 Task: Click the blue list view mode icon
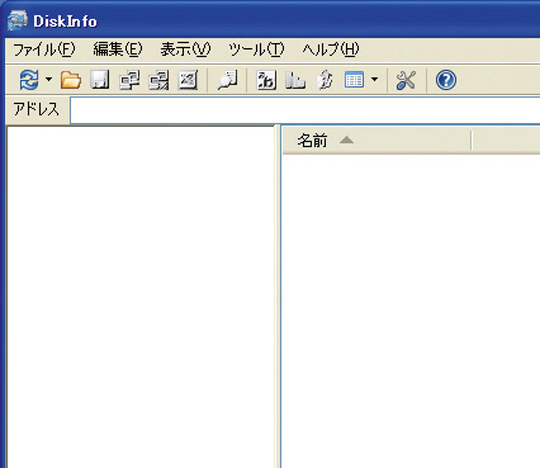(x=354, y=80)
